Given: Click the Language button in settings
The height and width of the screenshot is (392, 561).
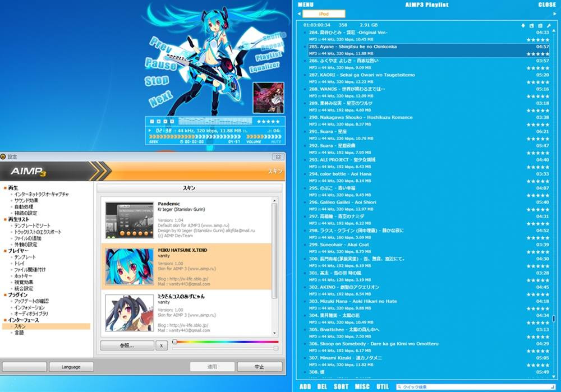Looking at the screenshot, I should point(71,367).
